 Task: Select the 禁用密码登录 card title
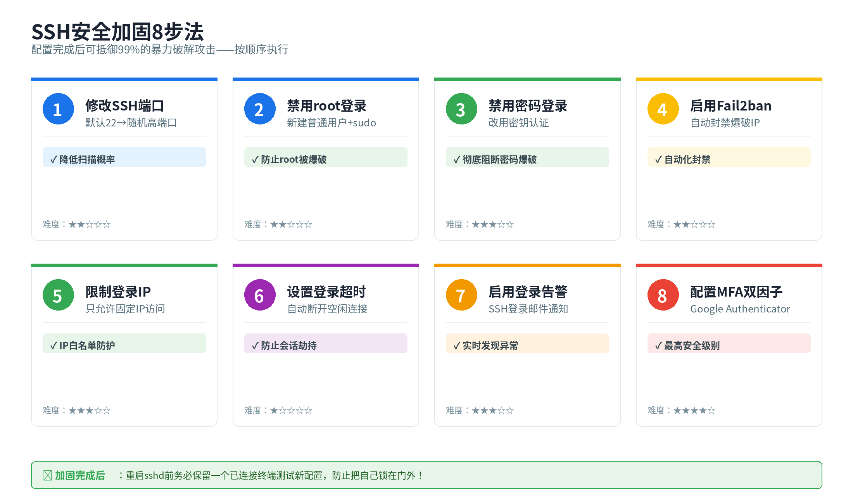point(528,105)
